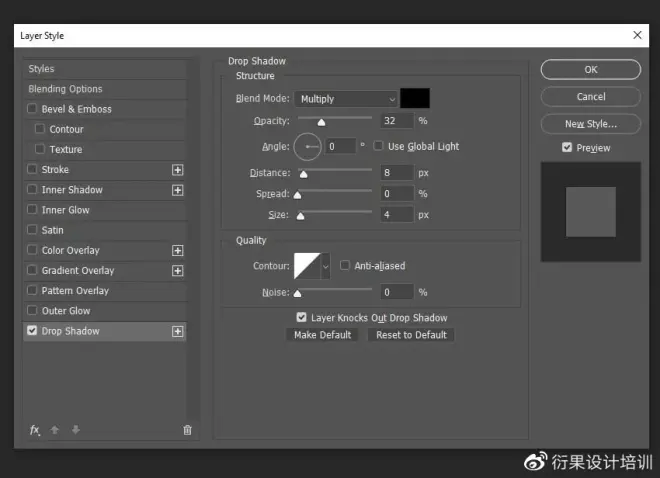The image size is (660, 478).
Task: Add another Color Overlay with plus icon
Action: pyautogui.click(x=178, y=251)
